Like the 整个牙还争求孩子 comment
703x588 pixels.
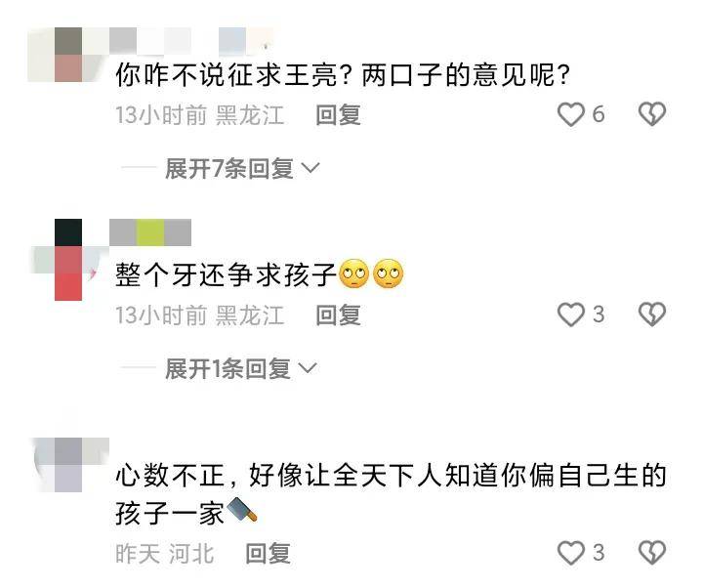click(571, 315)
